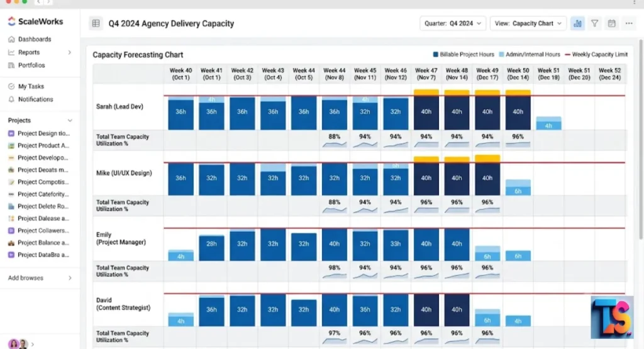Select David (Content Strategist) row label

pos(123,304)
